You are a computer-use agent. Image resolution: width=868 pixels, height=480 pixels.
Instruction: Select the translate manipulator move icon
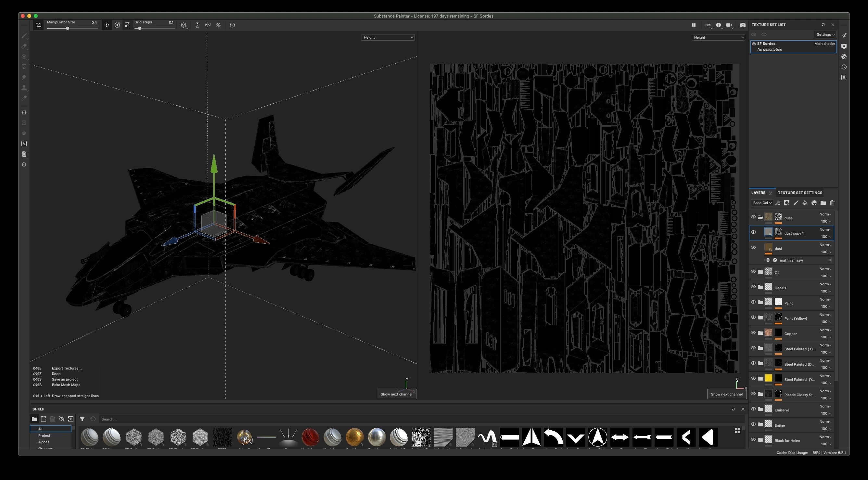click(x=107, y=25)
